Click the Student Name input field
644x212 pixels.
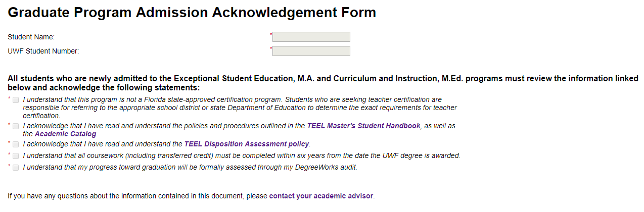tap(311, 37)
